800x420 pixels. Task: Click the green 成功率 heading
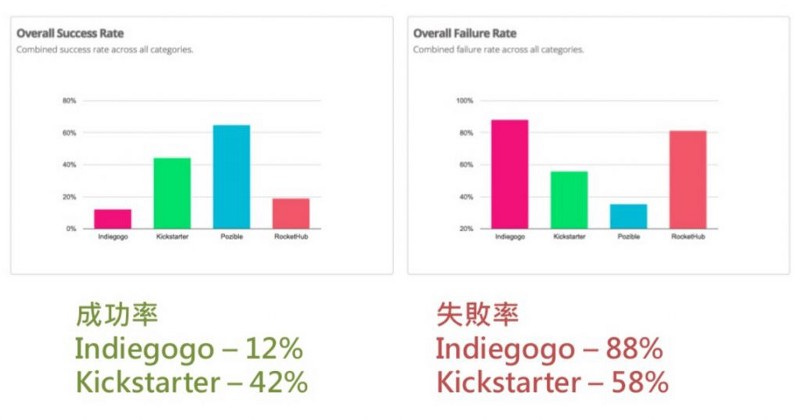pos(117,314)
